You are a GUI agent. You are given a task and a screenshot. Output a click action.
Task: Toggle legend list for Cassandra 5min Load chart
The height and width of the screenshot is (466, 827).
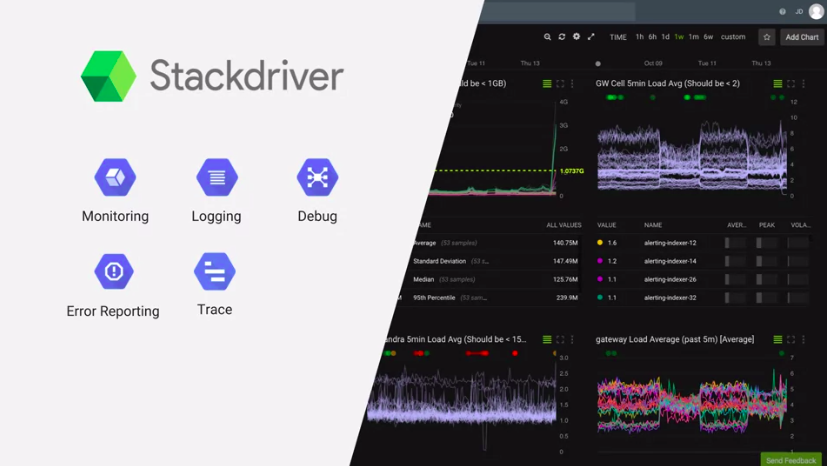click(547, 339)
